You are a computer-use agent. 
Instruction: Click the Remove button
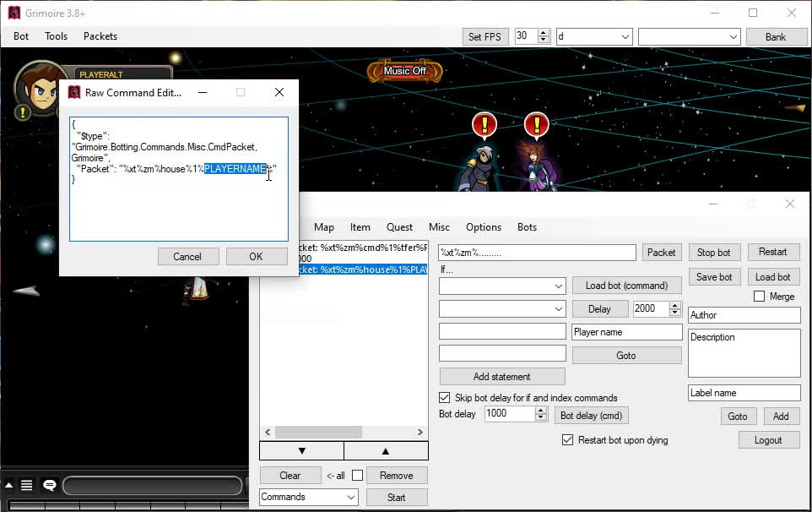(x=397, y=475)
